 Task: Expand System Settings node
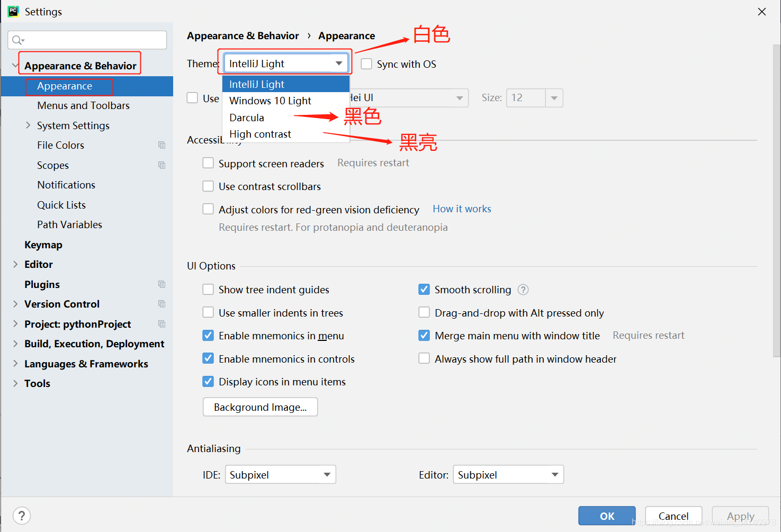pyautogui.click(x=28, y=125)
